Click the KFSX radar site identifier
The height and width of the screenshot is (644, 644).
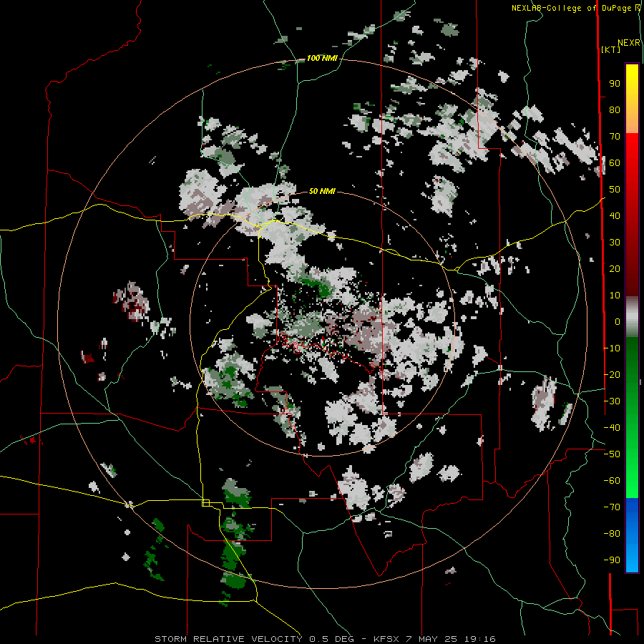(387, 639)
